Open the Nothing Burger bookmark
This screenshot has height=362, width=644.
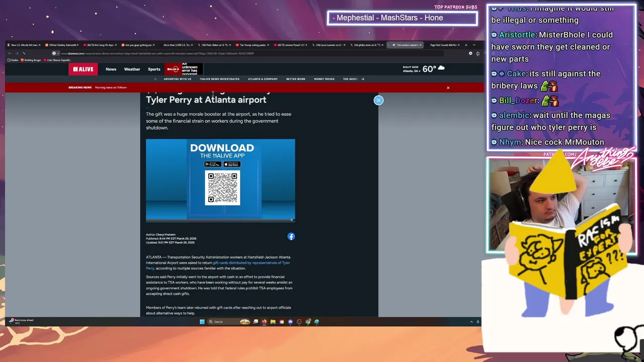[x=31, y=60]
